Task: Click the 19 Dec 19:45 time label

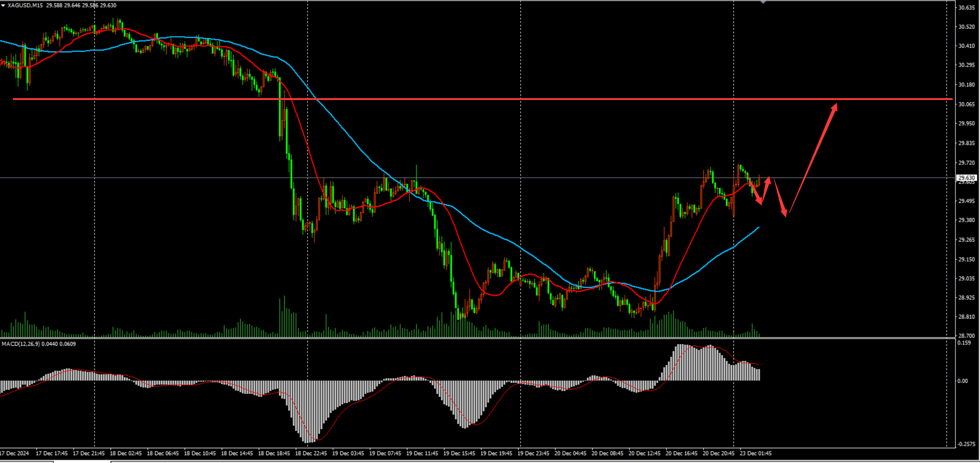Action: point(496,453)
